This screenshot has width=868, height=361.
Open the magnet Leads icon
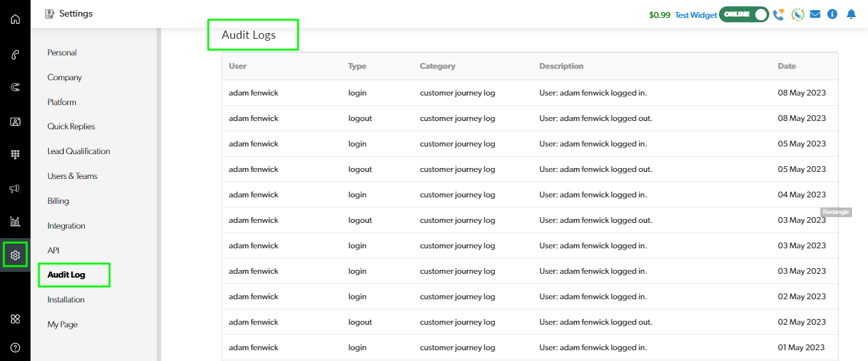click(15, 87)
